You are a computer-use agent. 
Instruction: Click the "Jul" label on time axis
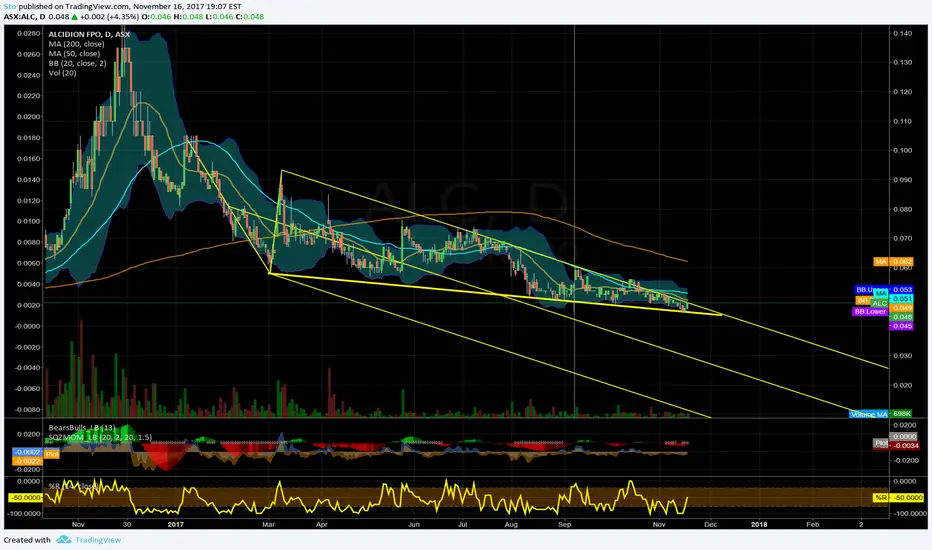coord(462,524)
